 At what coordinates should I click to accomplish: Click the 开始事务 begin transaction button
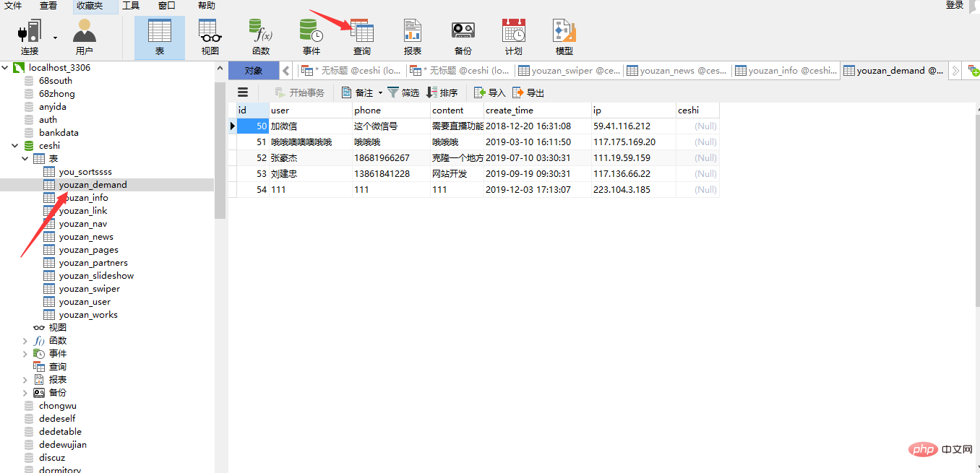(300, 92)
